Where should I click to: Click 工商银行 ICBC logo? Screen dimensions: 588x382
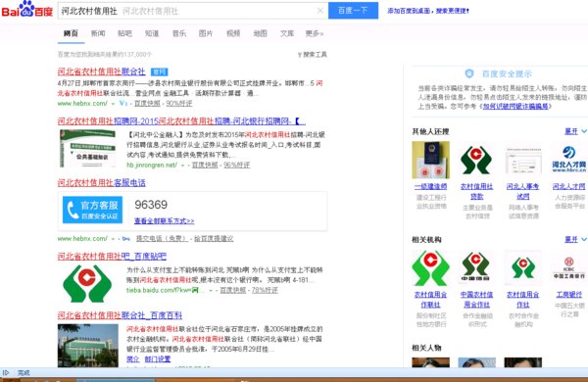[568, 268]
